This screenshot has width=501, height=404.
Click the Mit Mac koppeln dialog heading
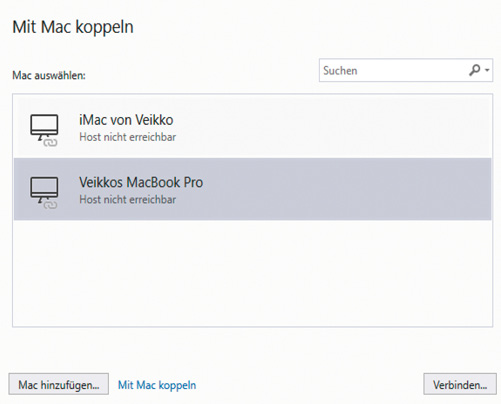click(73, 27)
